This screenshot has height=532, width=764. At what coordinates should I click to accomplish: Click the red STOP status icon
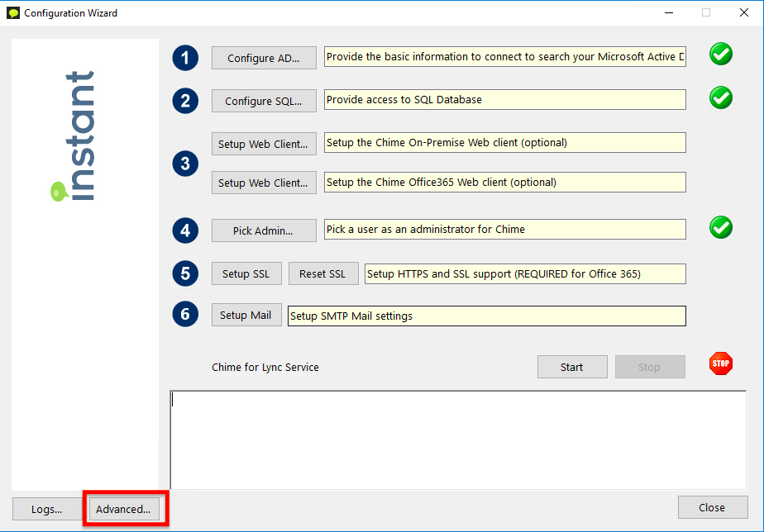[721, 363]
